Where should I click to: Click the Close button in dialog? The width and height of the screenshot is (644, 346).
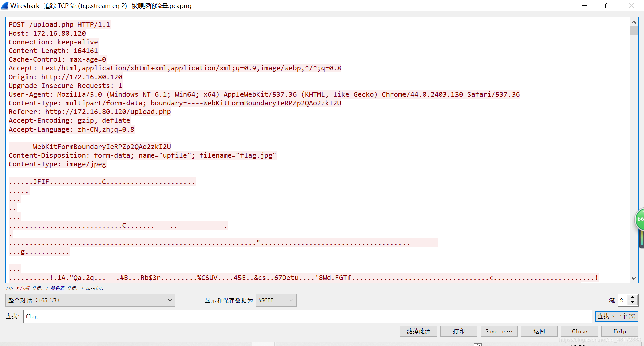579,331
